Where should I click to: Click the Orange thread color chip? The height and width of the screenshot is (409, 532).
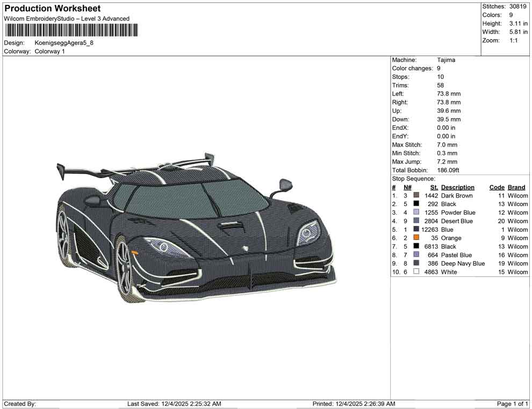click(x=415, y=238)
